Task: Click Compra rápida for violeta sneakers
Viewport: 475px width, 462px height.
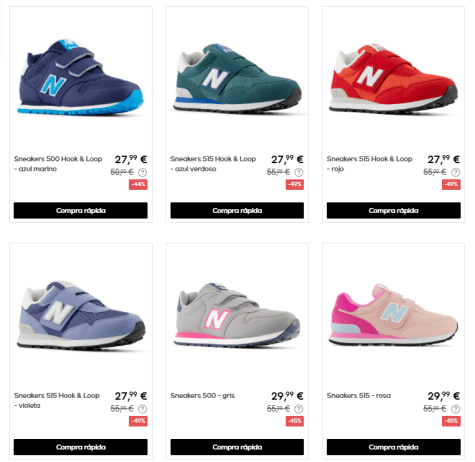Action: click(81, 447)
